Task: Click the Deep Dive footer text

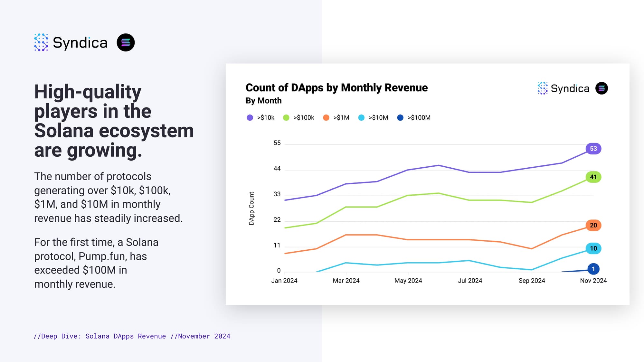Action: pyautogui.click(x=132, y=336)
